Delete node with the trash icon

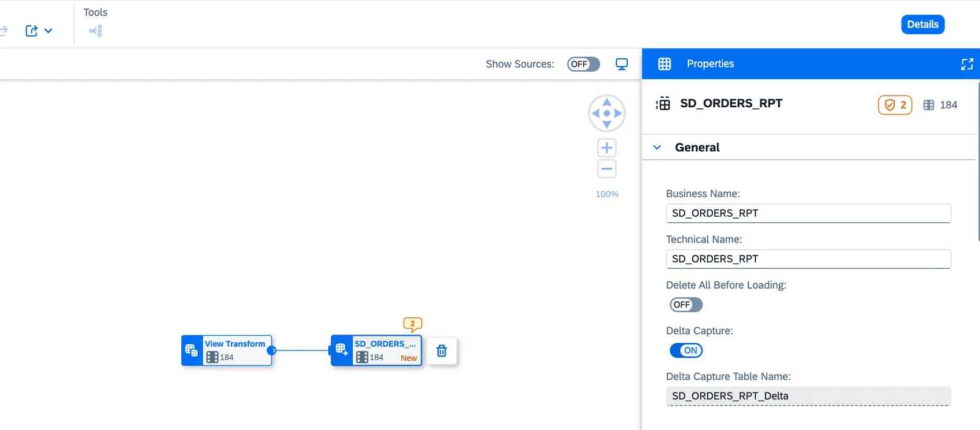[442, 351]
